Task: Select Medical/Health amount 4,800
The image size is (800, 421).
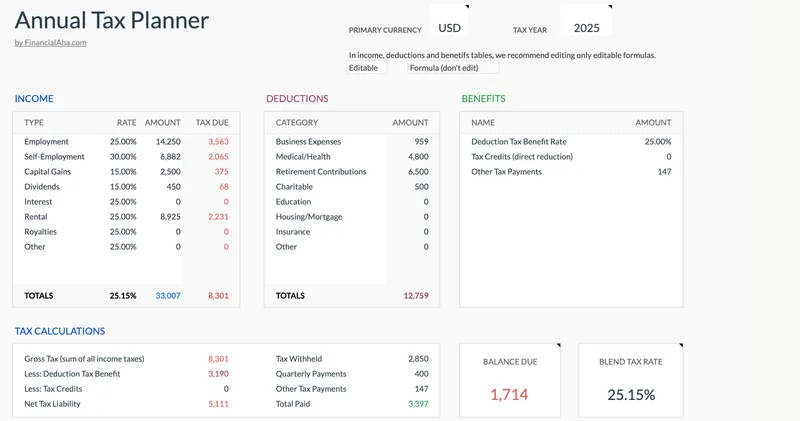Action: pyautogui.click(x=418, y=157)
